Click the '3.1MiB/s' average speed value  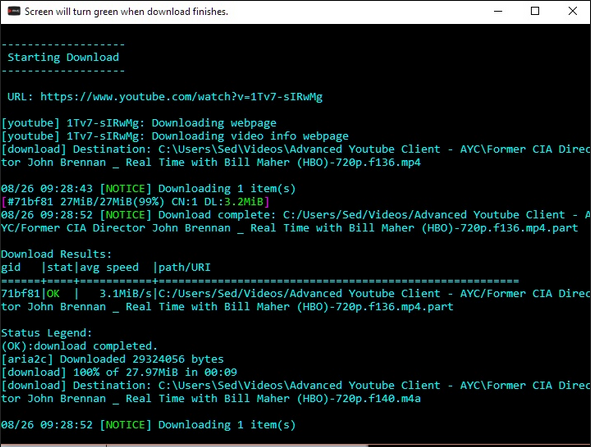pyautogui.click(x=126, y=294)
